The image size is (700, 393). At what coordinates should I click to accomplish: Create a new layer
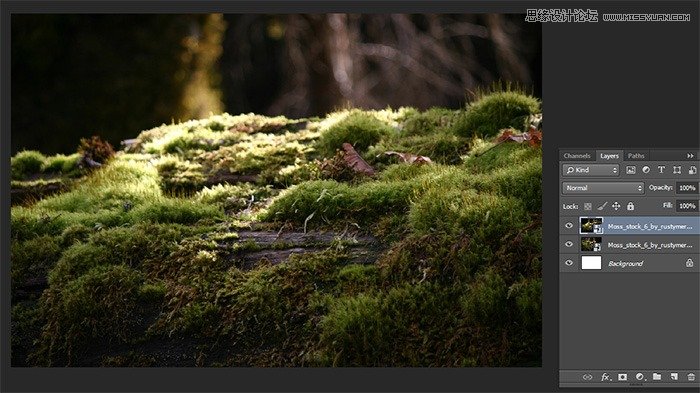674,377
